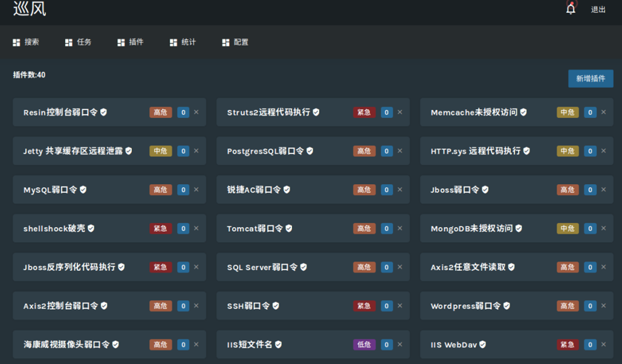Viewport: 622px width, 364px height.
Task: Click verified icon next to SSH弱口令
Action: click(276, 305)
